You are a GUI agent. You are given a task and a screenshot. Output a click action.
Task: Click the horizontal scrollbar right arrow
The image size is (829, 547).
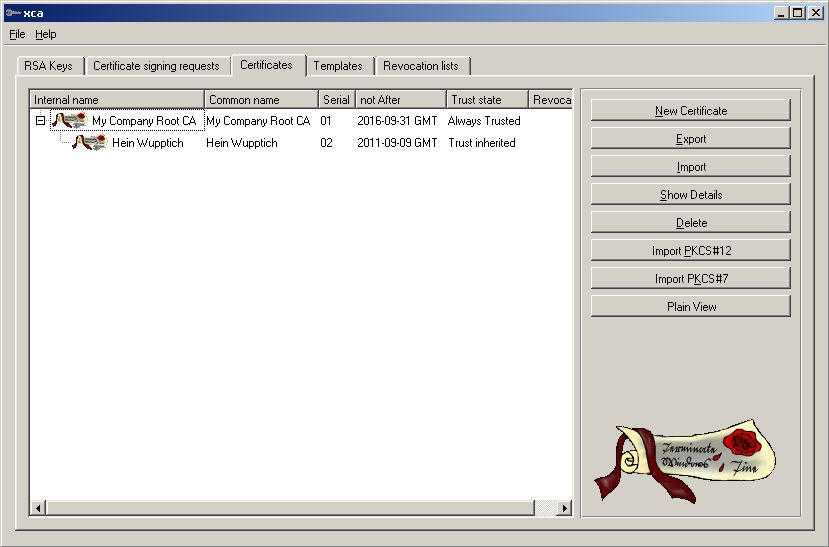(x=564, y=508)
